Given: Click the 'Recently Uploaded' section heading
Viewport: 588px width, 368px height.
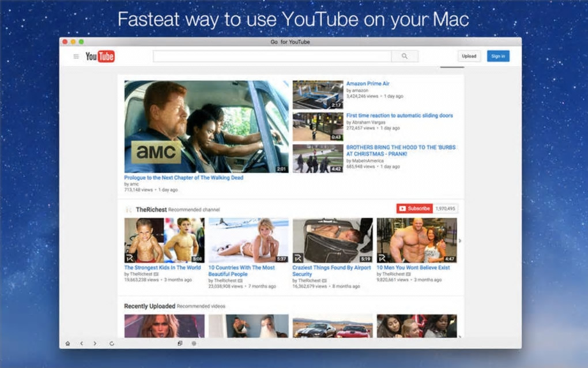Looking at the screenshot, I should pos(150,306).
